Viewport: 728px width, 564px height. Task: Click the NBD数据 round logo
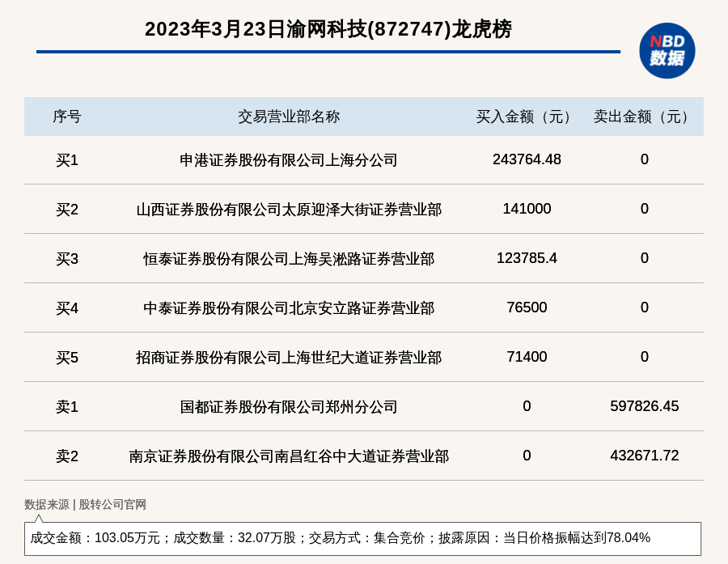(x=667, y=51)
